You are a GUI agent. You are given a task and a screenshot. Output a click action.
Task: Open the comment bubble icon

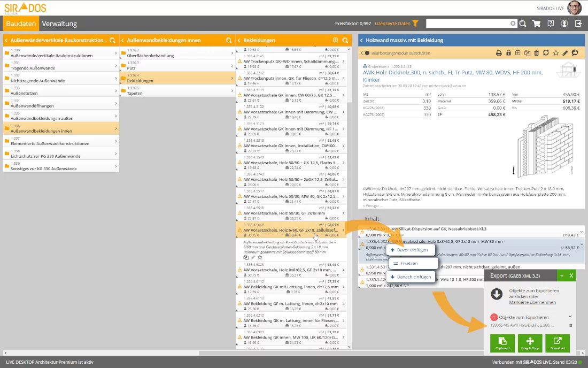[575, 53]
